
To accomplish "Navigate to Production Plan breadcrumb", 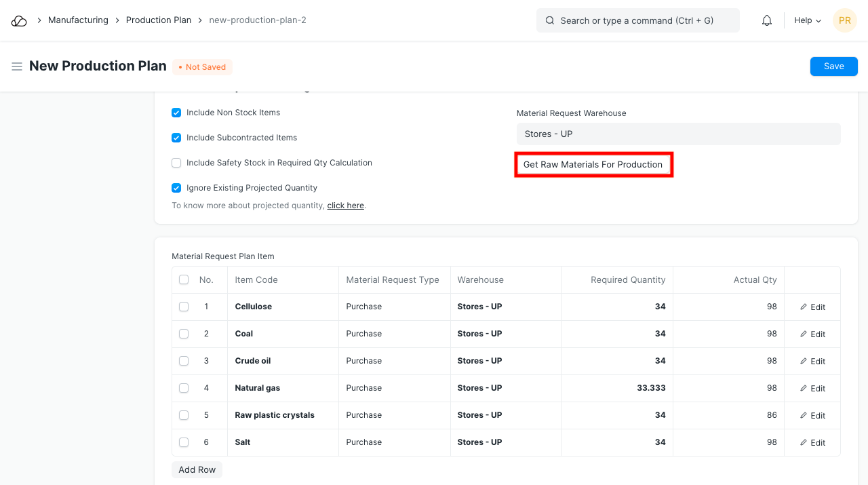I will [x=159, y=20].
